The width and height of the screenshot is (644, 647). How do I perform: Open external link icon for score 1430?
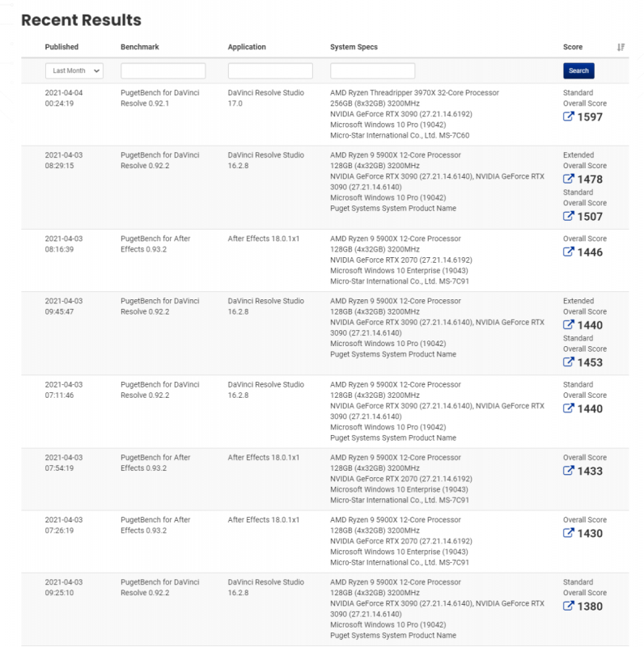coord(568,533)
